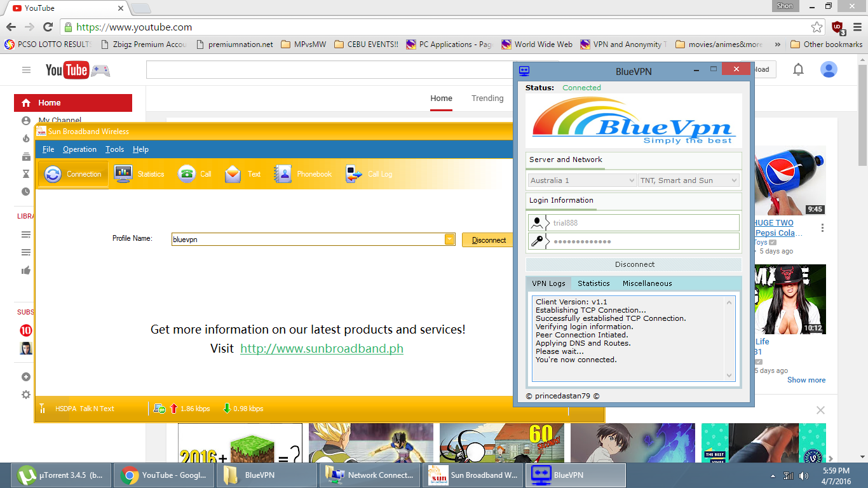868x488 pixels.
Task: Open YouTube notifications bell
Action: coord(799,70)
